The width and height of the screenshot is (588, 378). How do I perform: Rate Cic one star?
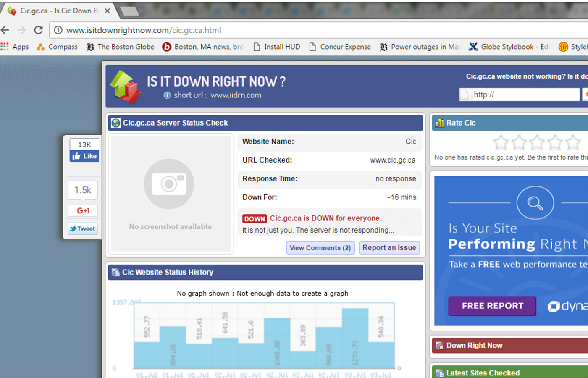click(501, 142)
